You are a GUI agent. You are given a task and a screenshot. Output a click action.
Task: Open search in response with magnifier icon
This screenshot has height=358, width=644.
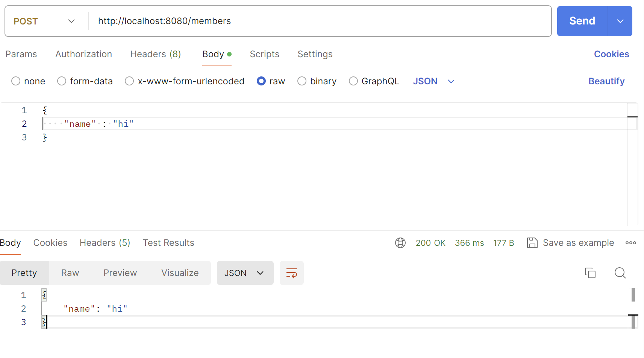coord(620,273)
